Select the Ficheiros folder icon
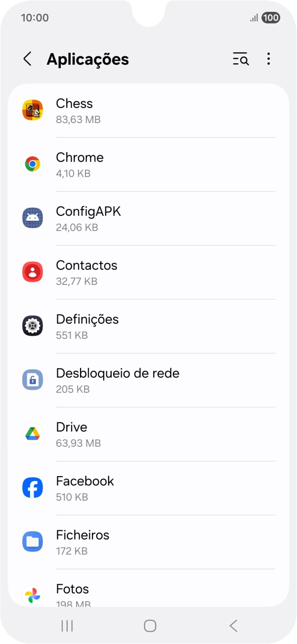297x644 pixels. point(33,541)
